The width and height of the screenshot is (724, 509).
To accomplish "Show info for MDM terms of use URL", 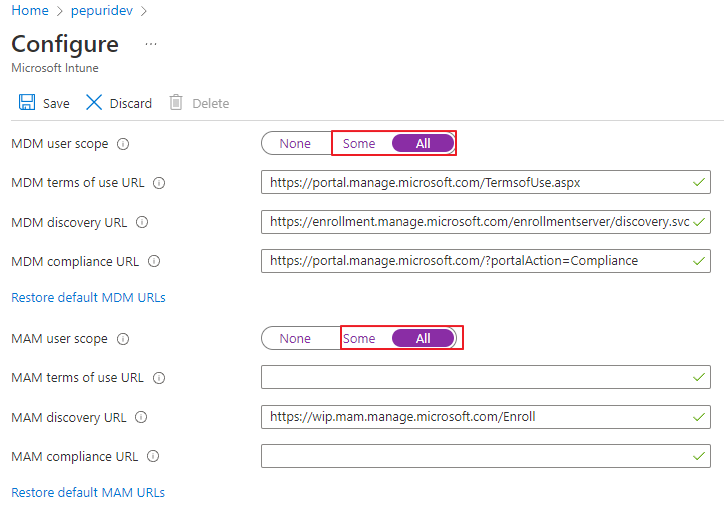I will [x=159, y=183].
